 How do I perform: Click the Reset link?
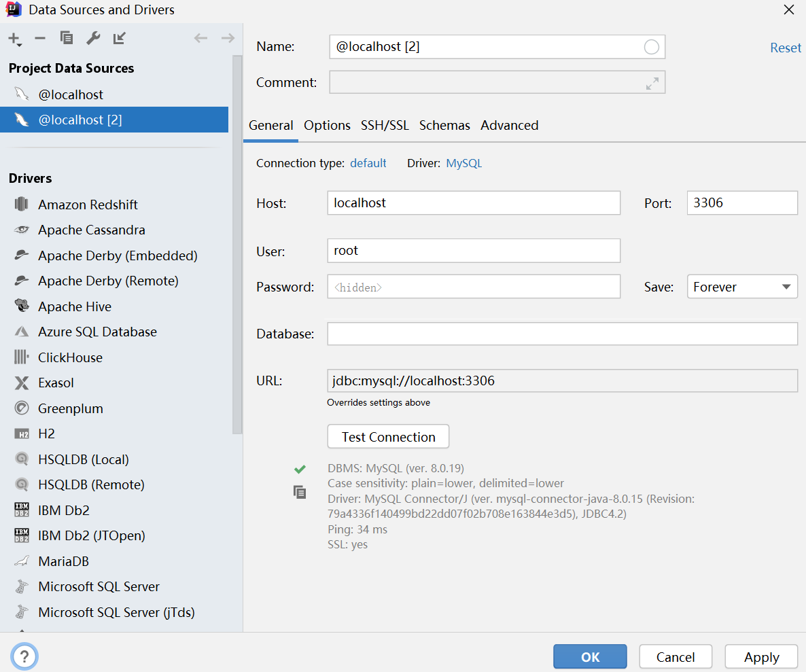tap(786, 48)
